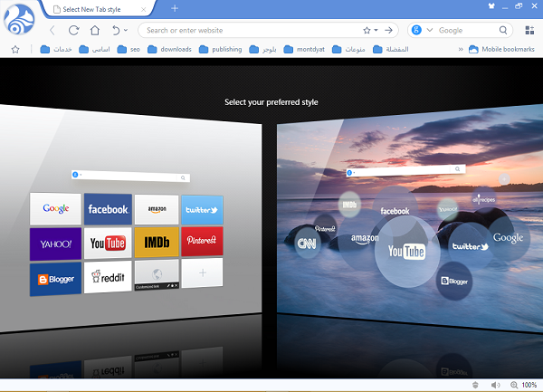Click the IMDb tile in classic style

[157, 243]
